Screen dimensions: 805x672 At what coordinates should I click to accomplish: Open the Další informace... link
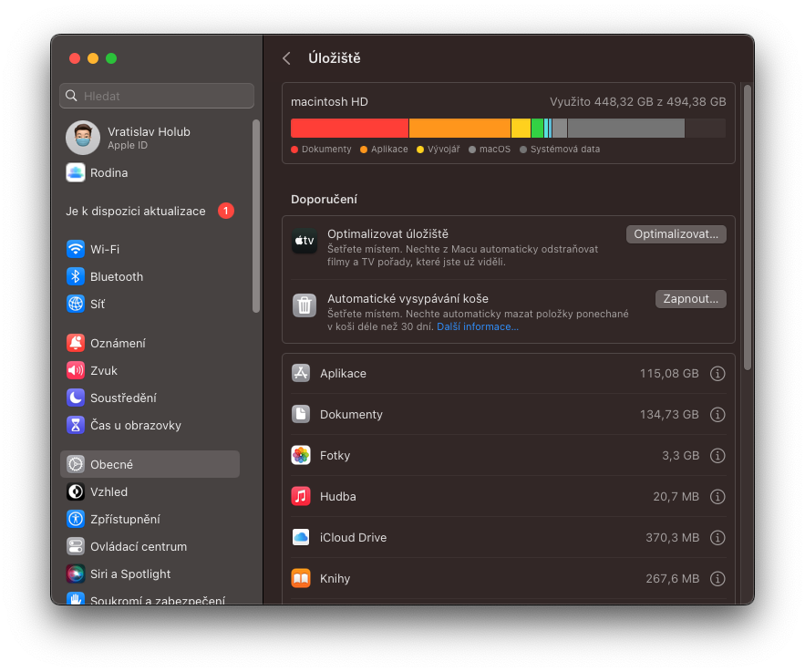478,327
